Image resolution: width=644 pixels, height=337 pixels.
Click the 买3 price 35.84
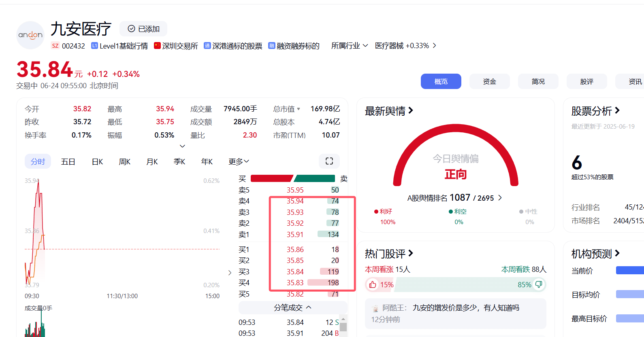pyautogui.click(x=295, y=271)
